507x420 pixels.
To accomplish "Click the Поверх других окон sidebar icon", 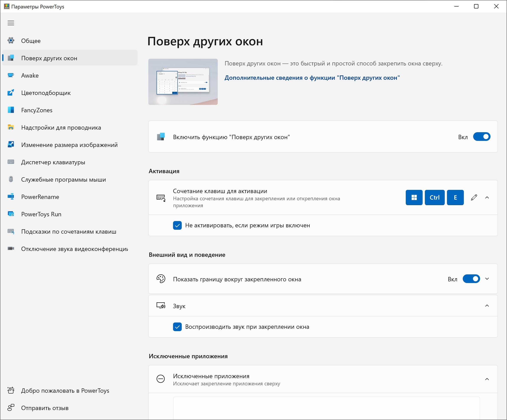I will [11, 58].
